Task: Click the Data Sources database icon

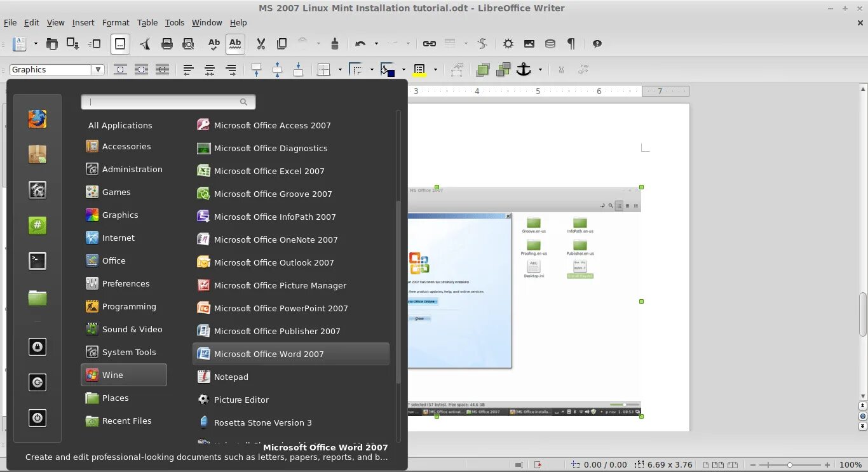Action: (550, 44)
